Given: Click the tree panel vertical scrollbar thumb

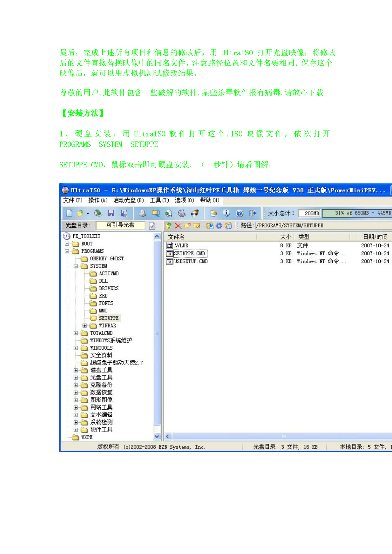Looking at the screenshot, I should [157, 333].
